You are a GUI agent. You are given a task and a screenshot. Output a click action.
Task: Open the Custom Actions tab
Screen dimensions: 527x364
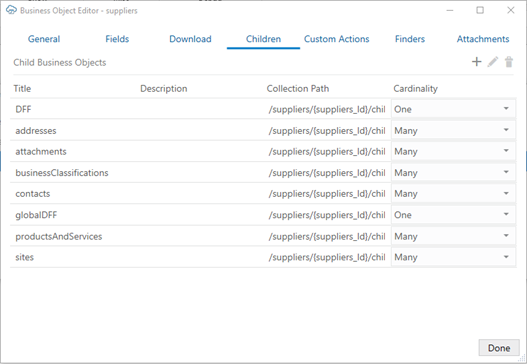tap(336, 39)
